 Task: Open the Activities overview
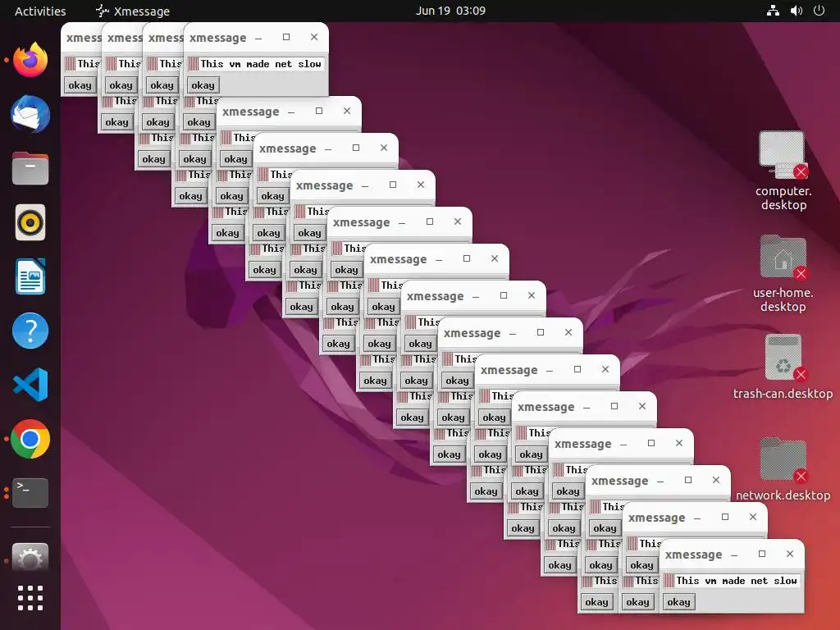pyautogui.click(x=40, y=11)
